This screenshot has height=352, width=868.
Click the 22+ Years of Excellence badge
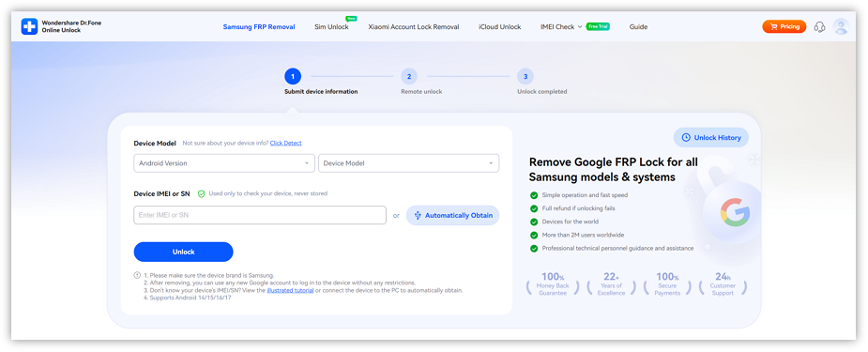click(611, 283)
